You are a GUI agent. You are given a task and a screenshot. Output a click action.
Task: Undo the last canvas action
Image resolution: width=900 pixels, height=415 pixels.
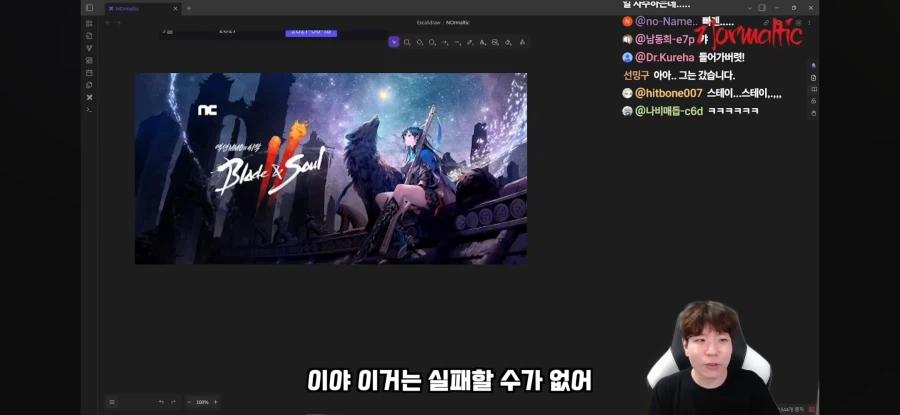click(161, 402)
